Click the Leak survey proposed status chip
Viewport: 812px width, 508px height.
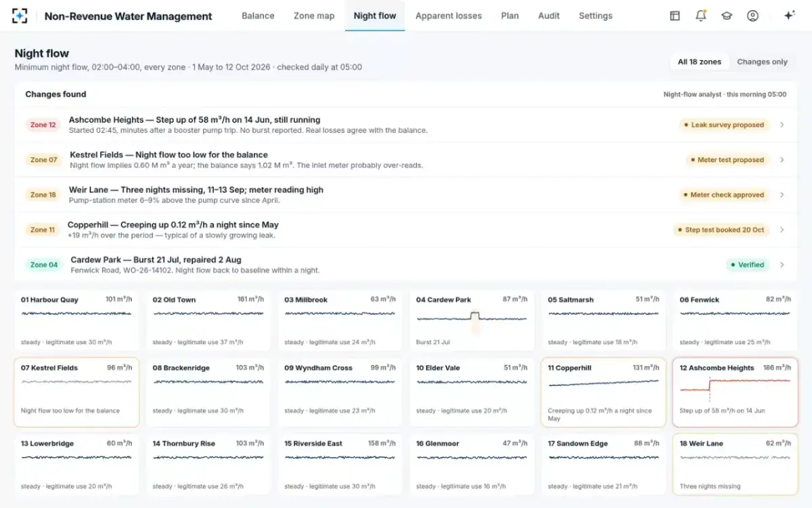[724, 125]
